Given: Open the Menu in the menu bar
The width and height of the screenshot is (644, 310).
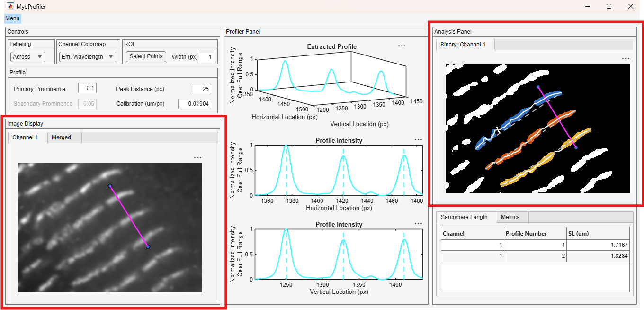Looking at the screenshot, I should click(12, 18).
